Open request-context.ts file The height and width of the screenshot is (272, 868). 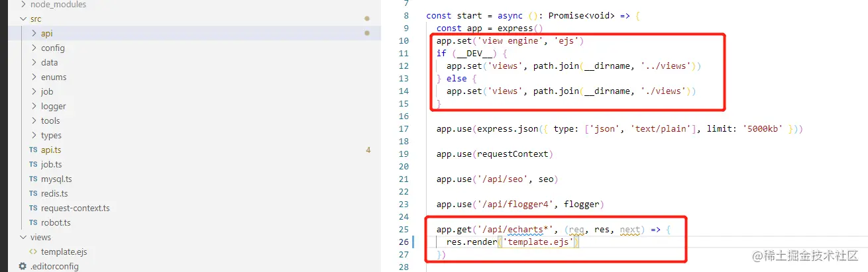(76, 208)
